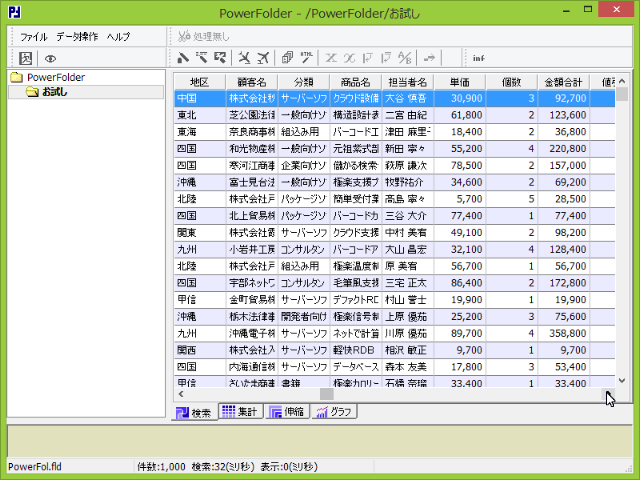The width and height of the screenshot is (640, 480).
Task: Click the vertical scrollbar up arrow
Action: click(622, 81)
